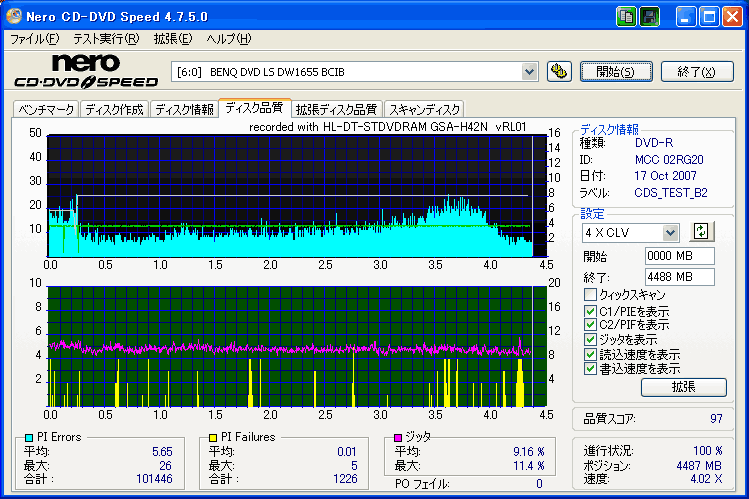Click the position value 4487 MB
This screenshot has width=749, height=499.
pyautogui.click(x=699, y=465)
